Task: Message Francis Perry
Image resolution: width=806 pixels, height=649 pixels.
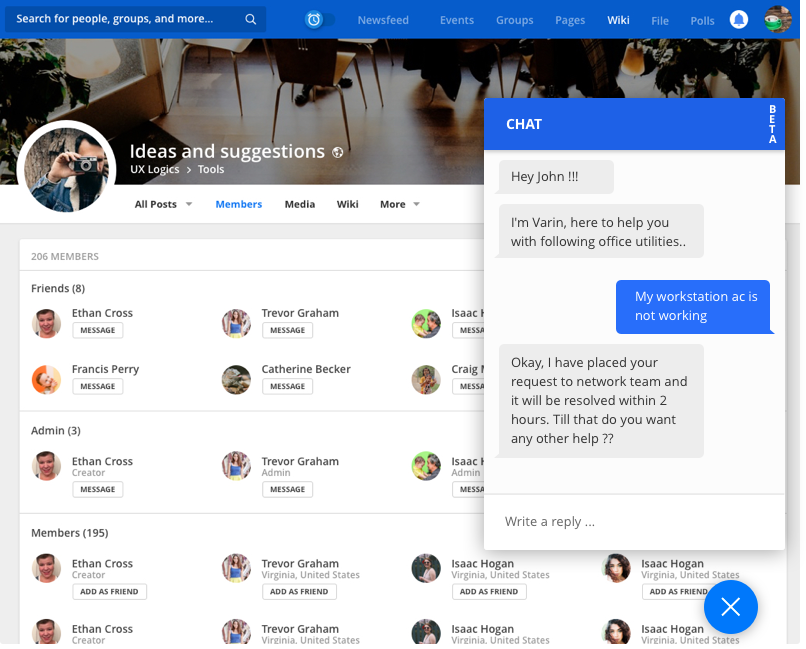Action: pyautogui.click(x=98, y=386)
